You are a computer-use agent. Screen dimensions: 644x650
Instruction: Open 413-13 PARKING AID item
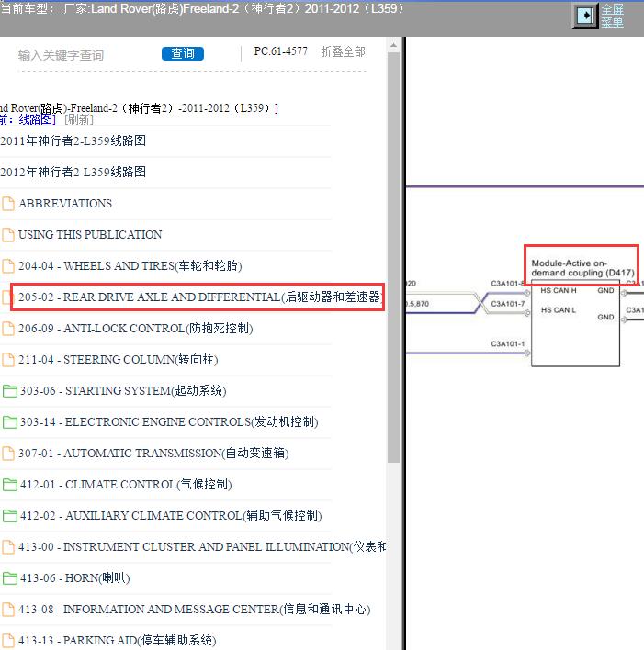point(118,641)
